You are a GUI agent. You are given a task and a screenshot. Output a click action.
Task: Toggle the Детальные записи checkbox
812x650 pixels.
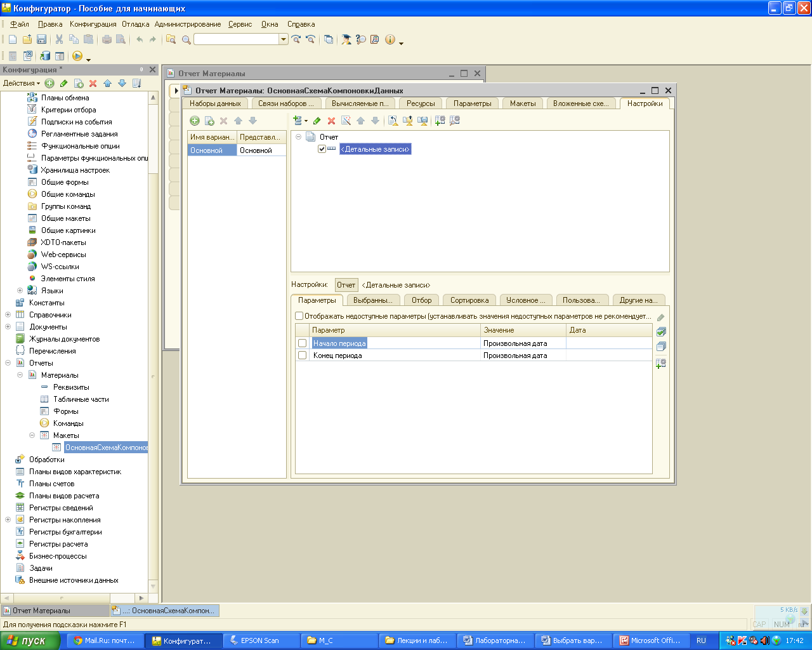[x=322, y=149]
